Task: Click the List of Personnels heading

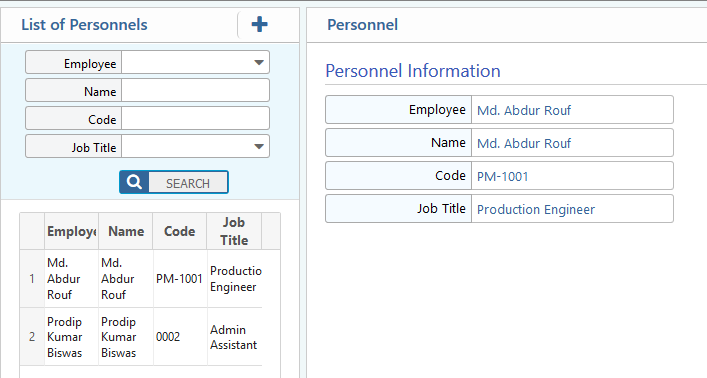Action: [84, 24]
